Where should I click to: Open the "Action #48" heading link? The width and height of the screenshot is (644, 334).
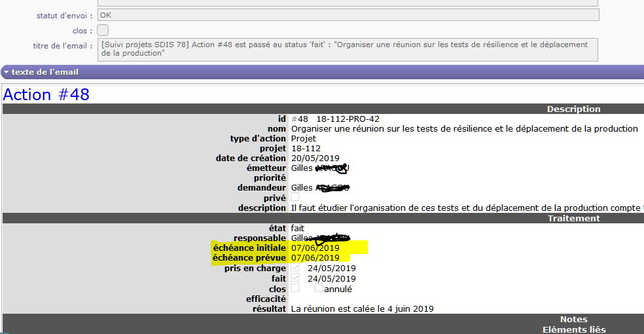coord(46,95)
